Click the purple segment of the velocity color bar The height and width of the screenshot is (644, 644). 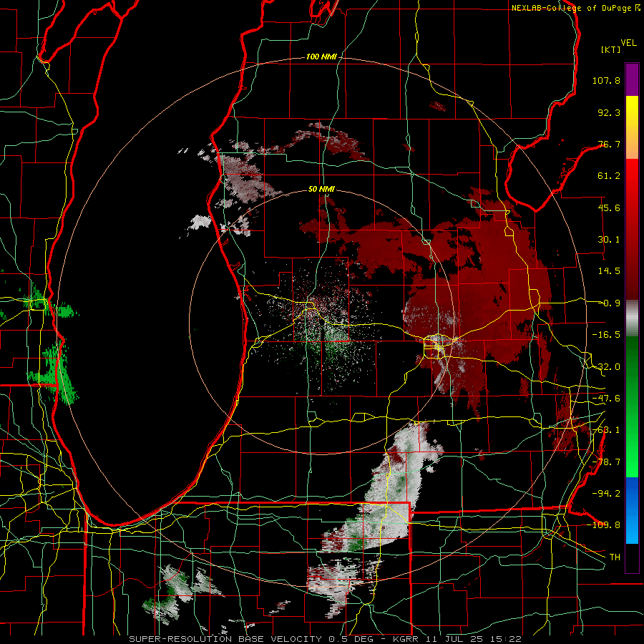632,79
